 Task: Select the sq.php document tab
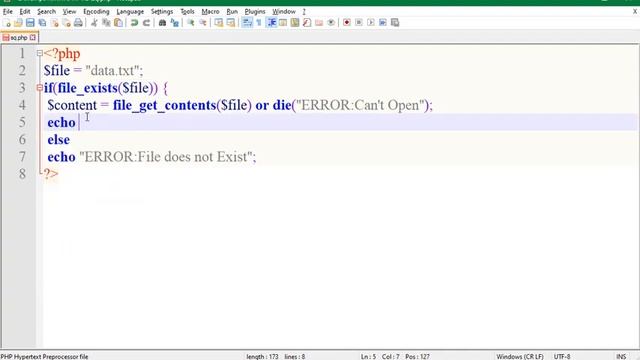(19, 38)
